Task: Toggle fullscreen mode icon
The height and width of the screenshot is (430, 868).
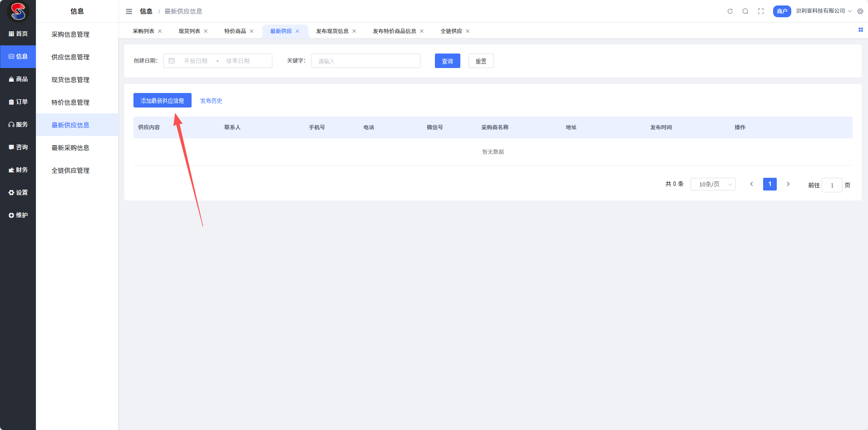Action: point(761,11)
